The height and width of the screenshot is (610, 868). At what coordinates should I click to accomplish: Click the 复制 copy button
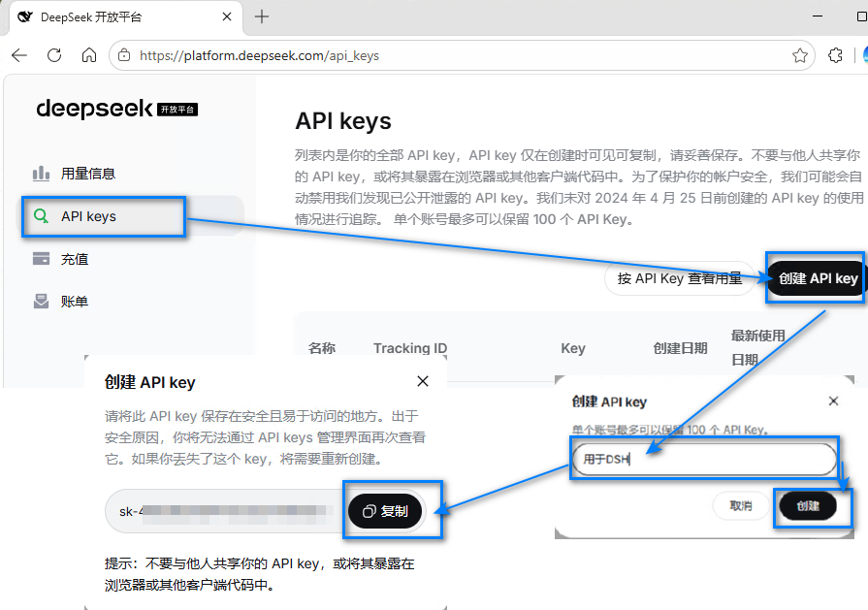pyautogui.click(x=385, y=511)
